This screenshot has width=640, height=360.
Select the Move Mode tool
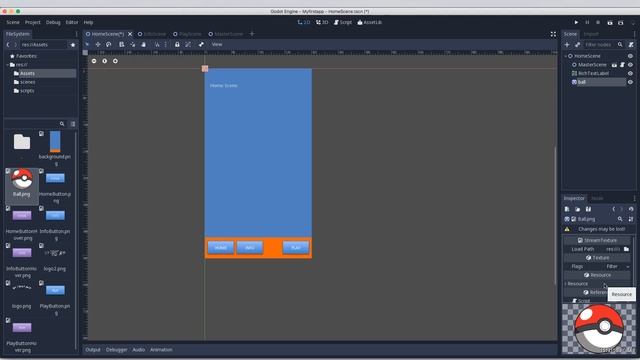tap(98, 44)
